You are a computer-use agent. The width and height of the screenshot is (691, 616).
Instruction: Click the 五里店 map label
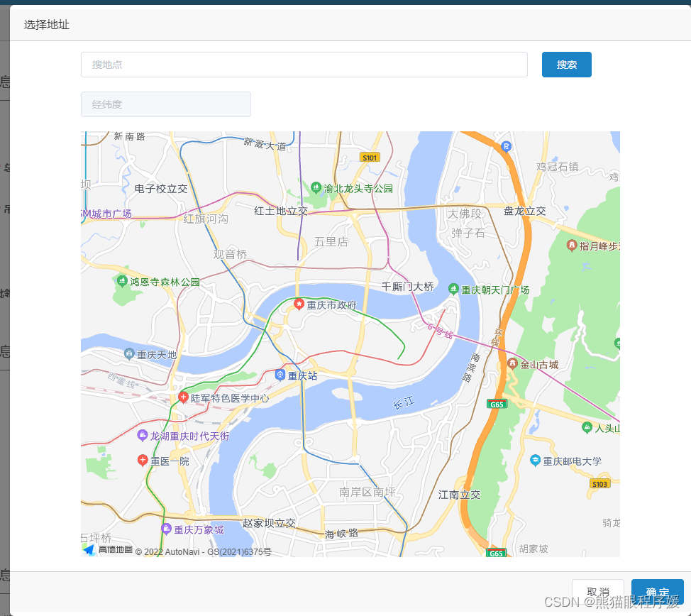coord(331,241)
